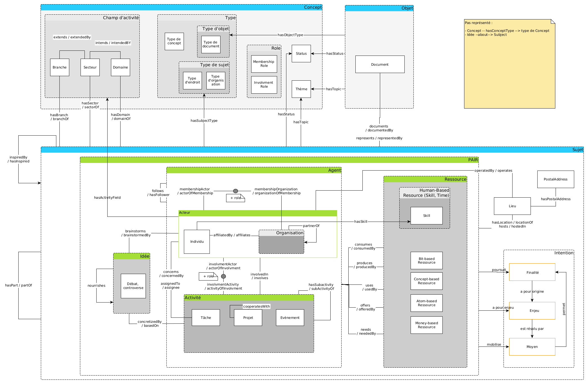This screenshot has width=588, height=384.
Task: Select the Finalité box in Intention
Action: pos(532,272)
